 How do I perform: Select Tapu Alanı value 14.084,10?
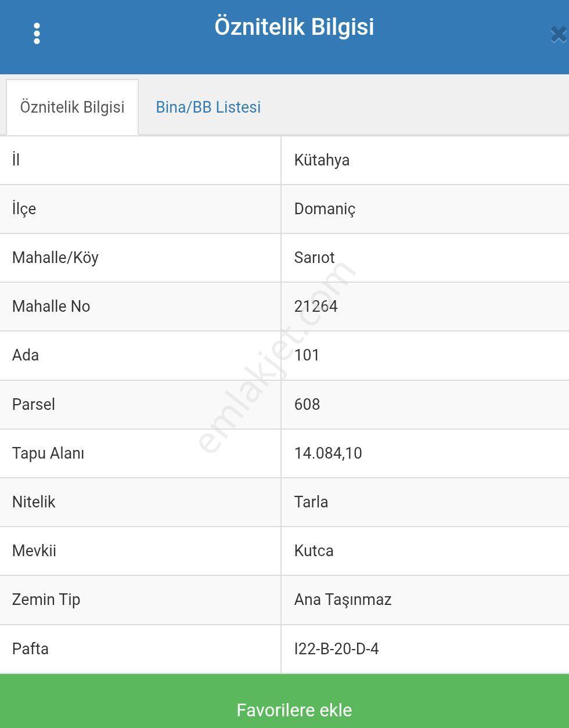tap(328, 453)
